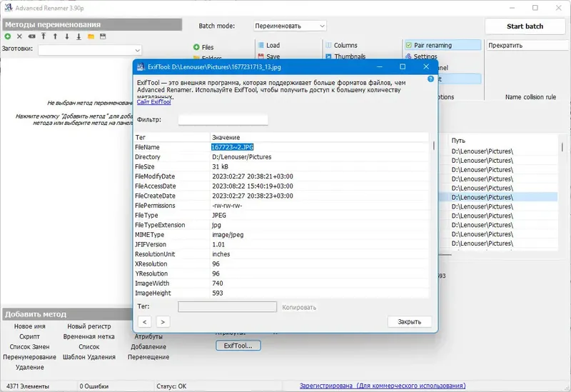571x392 pixels.
Task: Click the FilePermissions tag
Action: point(155,206)
